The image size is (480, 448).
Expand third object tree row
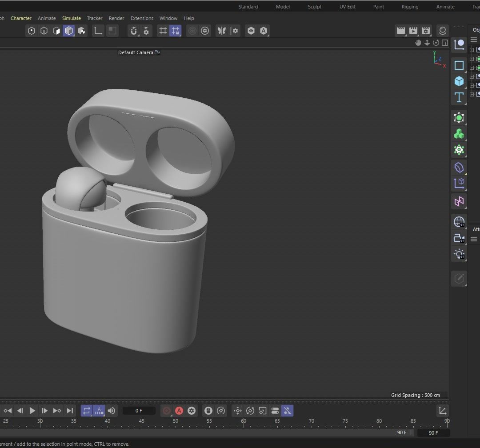[x=472, y=68]
